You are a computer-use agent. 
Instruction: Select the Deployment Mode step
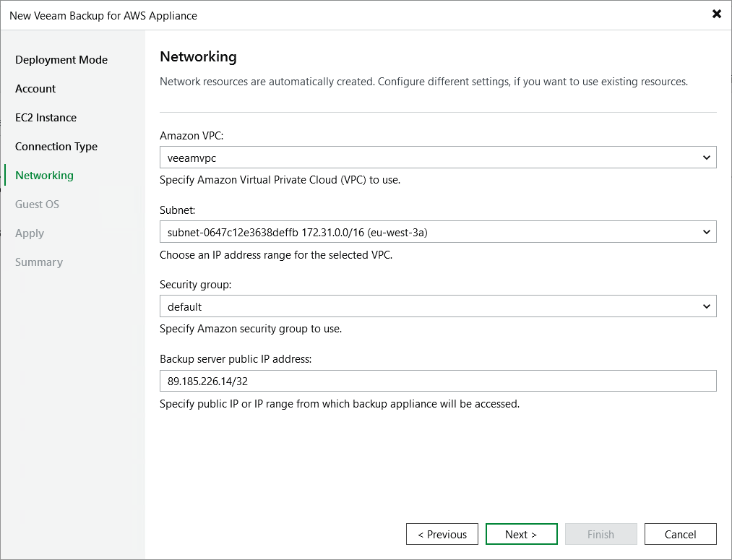tap(61, 59)
